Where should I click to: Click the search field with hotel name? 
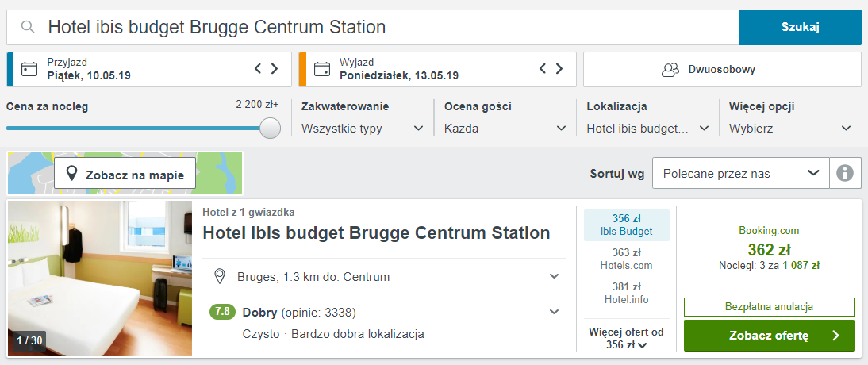(x=373, y=27)
